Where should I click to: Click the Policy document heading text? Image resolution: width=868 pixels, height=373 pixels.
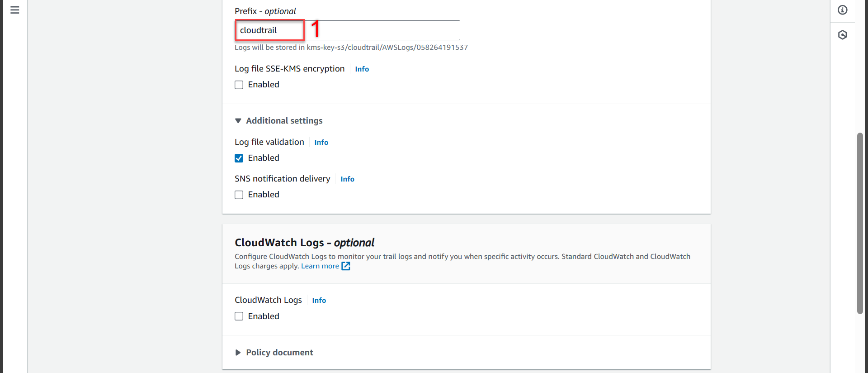tap(279, 353)
